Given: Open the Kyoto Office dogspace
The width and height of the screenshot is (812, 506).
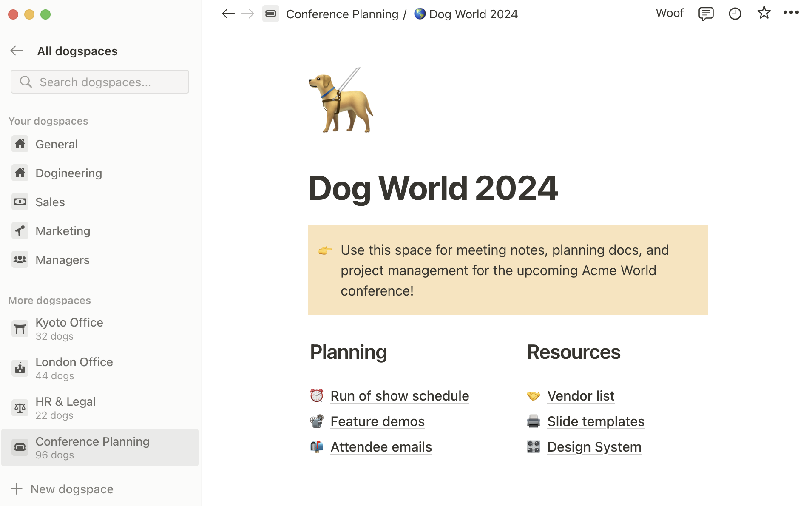Looking at the screenshot, I should pos(69,322).
